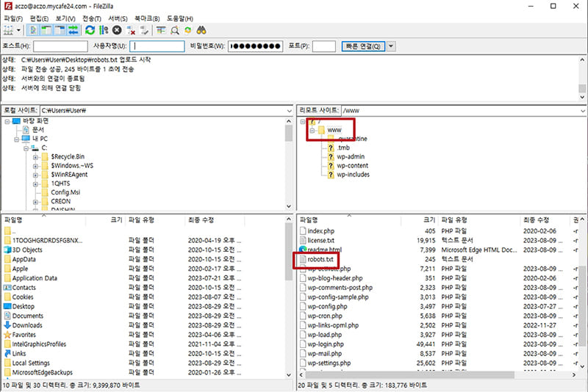Screen dimensions: 588x392
Task: Focus the 포트(P) port field
Action: (324, 46)
